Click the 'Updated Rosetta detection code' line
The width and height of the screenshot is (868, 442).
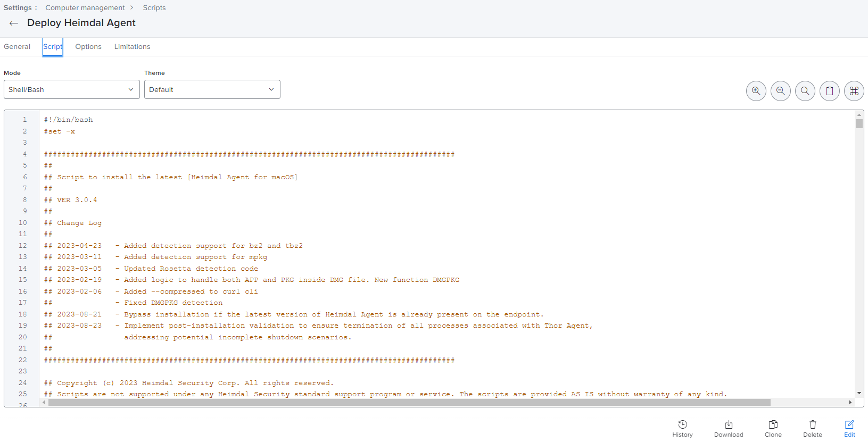click(151, 269)
